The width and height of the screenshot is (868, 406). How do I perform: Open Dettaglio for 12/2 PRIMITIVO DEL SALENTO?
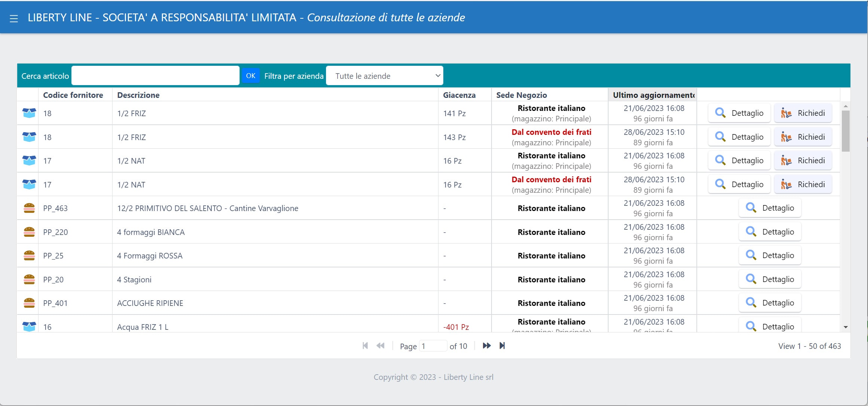coord(770,208)
